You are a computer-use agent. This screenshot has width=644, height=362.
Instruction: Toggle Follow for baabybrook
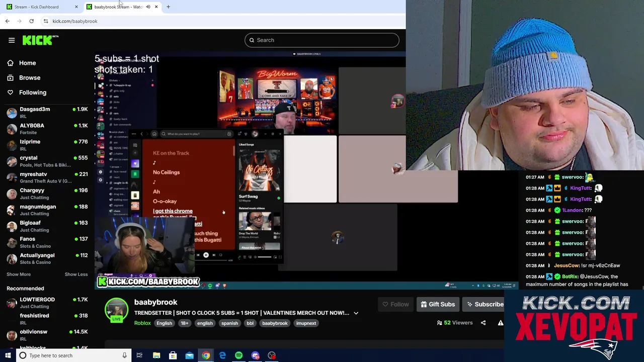395,304
